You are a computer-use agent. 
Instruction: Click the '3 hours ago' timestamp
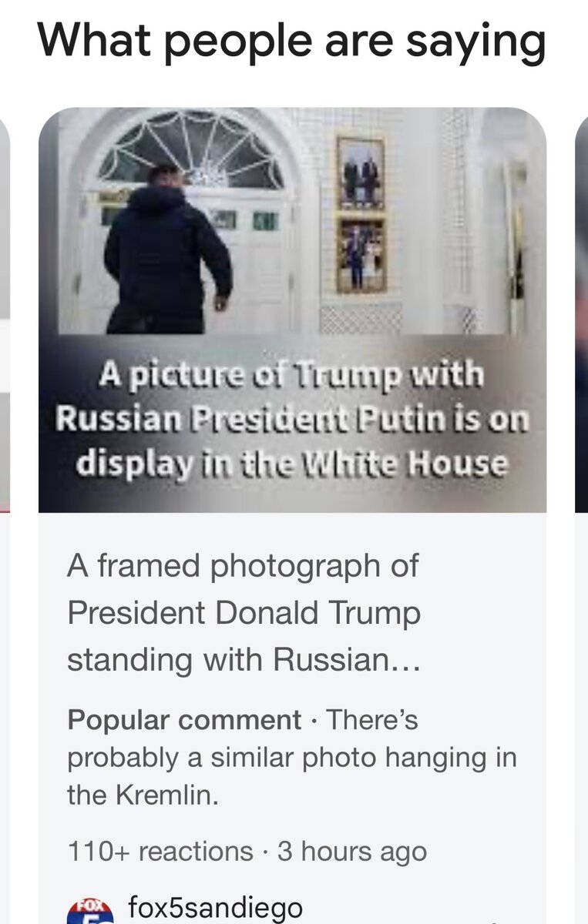pos(352,852)
